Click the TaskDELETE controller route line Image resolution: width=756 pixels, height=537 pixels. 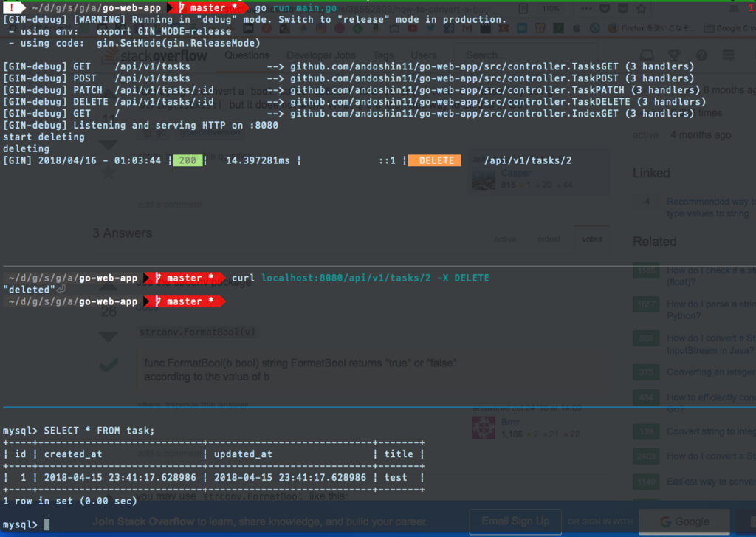[x=354, y=102]
